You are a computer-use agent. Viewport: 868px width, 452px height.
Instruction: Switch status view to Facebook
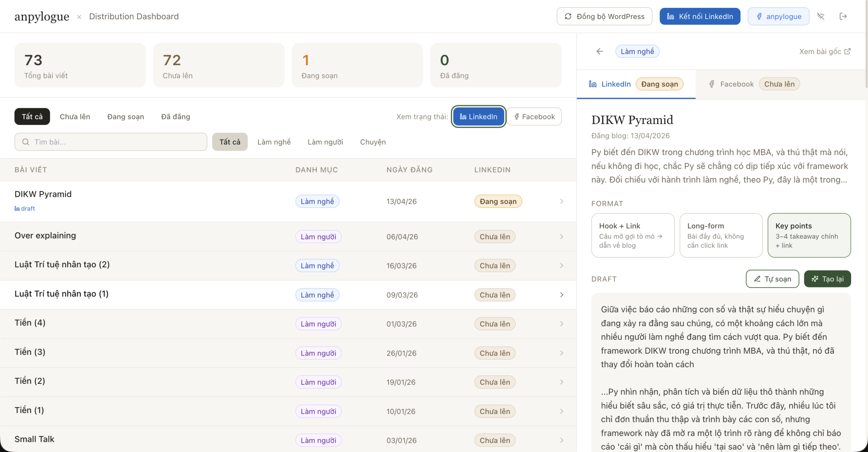pos(534,117)
